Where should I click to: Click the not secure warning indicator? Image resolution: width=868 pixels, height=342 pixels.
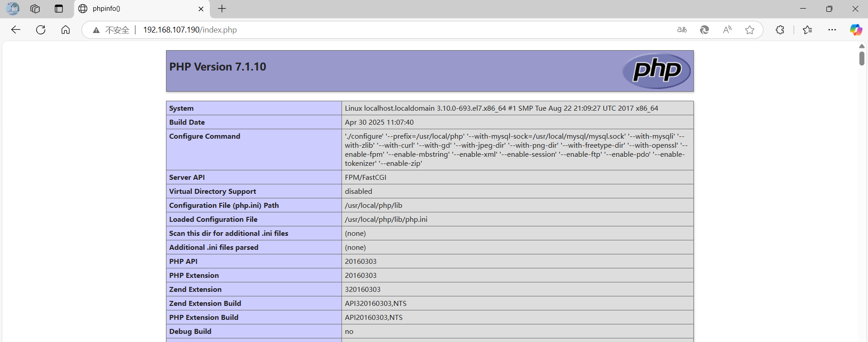(x=111, y=30)
